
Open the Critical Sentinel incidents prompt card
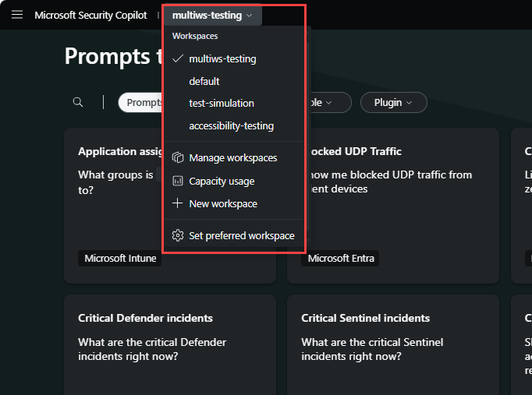[x=392, y=343]
